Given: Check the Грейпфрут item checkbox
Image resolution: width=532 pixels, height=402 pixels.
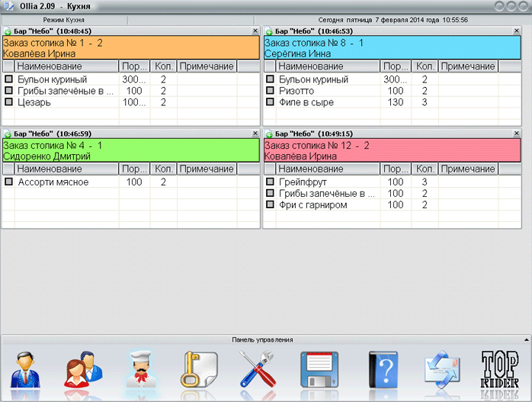Looking at the screenshot, I should [270, 182].
